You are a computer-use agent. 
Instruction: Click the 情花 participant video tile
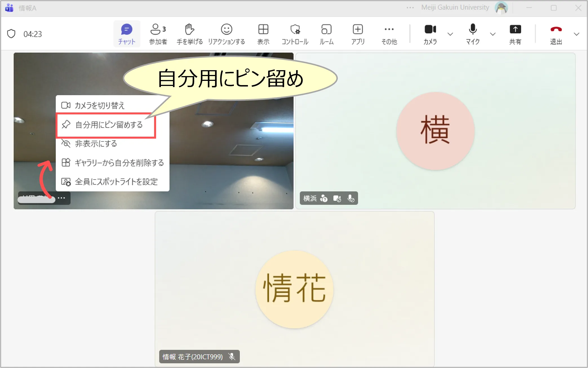tap(294, 289)
